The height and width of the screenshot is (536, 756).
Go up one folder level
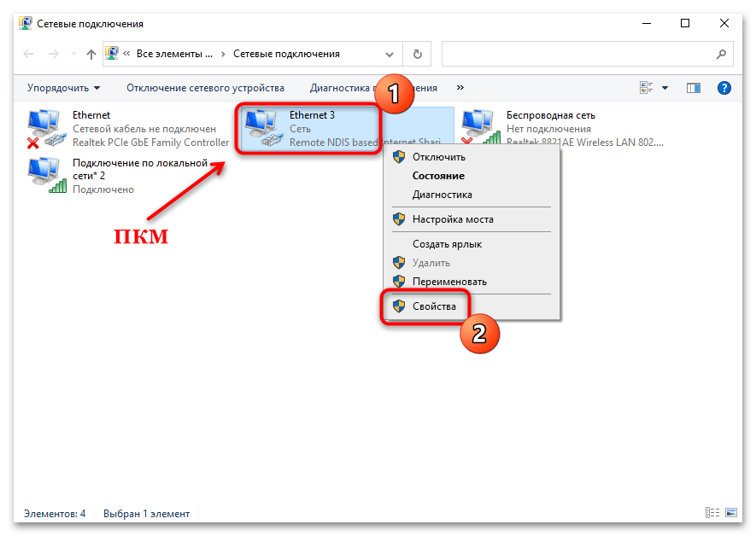pyautogui.click(x=91, y=54)
